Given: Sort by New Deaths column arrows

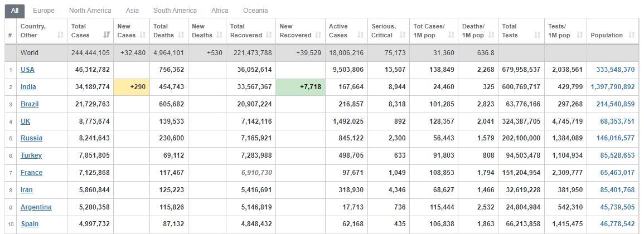Looking at the screenshot, I should [219, 35].
